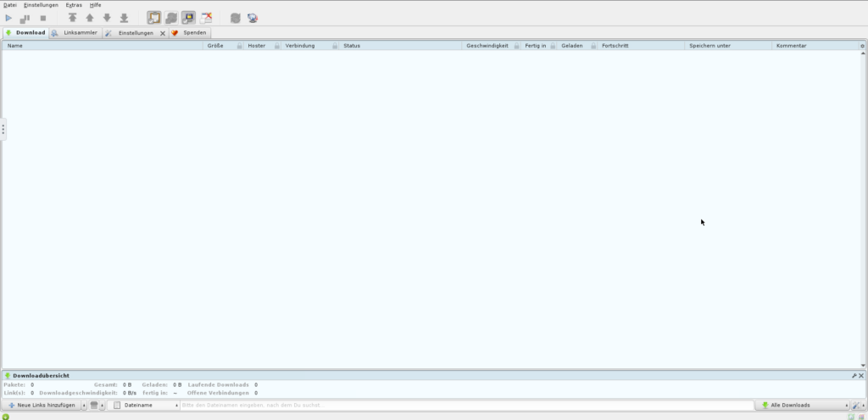Image resolution: width=868 pixels, height=420 pixels.
Task: Move selected item up one position
Action: (90, 19)
